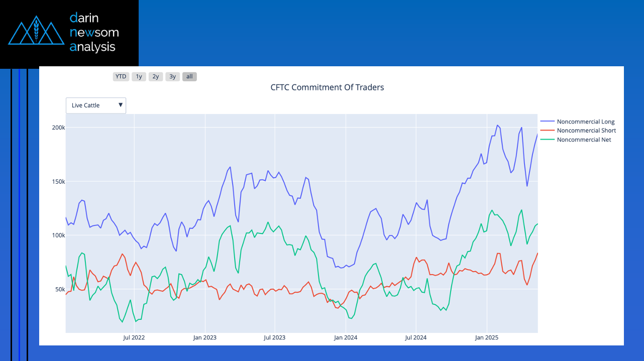Click the dropdown arrow beside Live Cattle
This screenshot has height=361, width=644.
coord(121,105)
